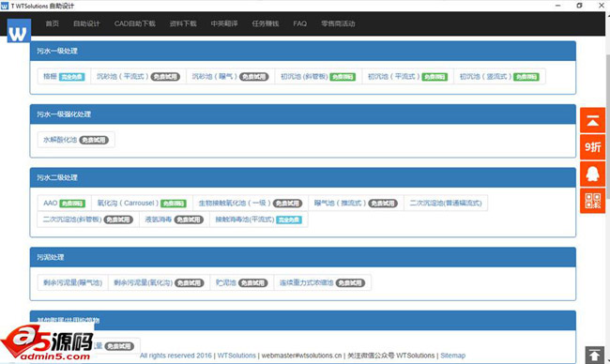Open the 水解酸化池 design link
The width and height of the screenshot is (610, 364).
pyautogui.click(x=76, y=140)
